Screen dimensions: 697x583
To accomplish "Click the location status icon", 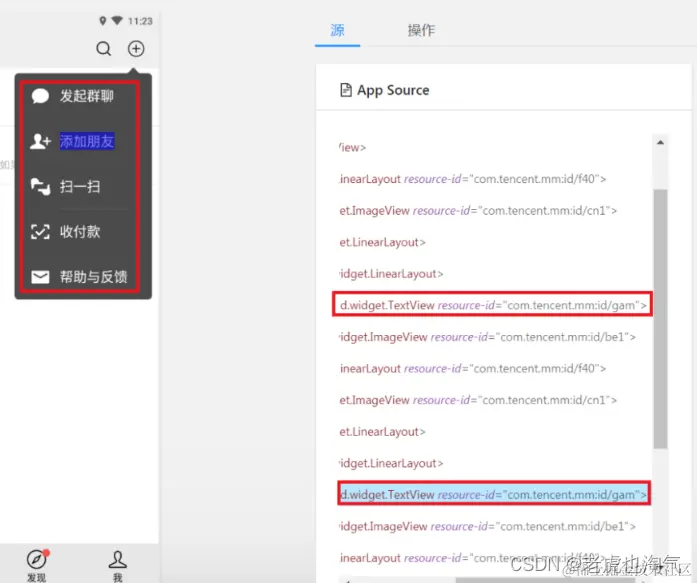I will click(103, 20).
